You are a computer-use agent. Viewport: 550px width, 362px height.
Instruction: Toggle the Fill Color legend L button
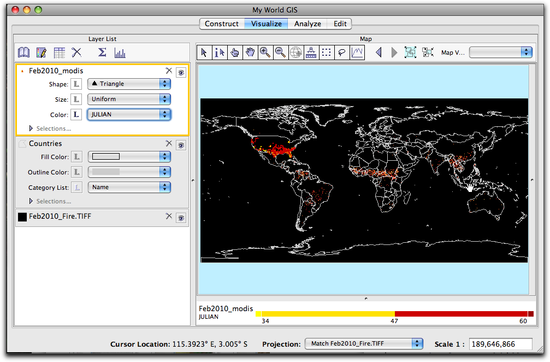coord(76,156)
